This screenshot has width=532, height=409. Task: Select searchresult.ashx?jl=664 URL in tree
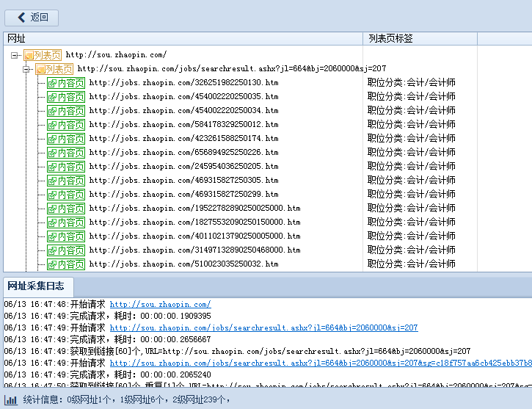(x=232, y=68)
